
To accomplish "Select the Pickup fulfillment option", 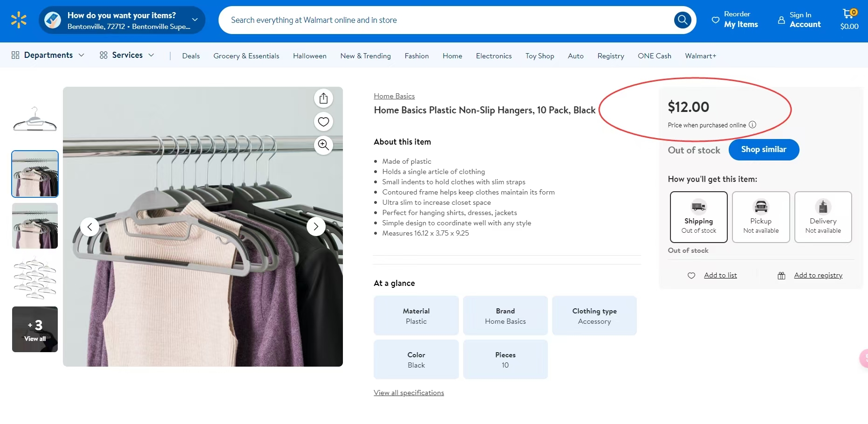I will point(761,217).
